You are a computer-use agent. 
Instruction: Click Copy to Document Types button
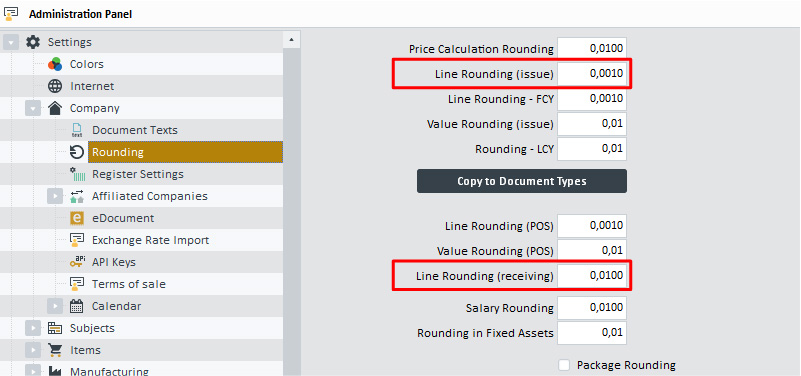pyautogui.click(x=522, y=181)
